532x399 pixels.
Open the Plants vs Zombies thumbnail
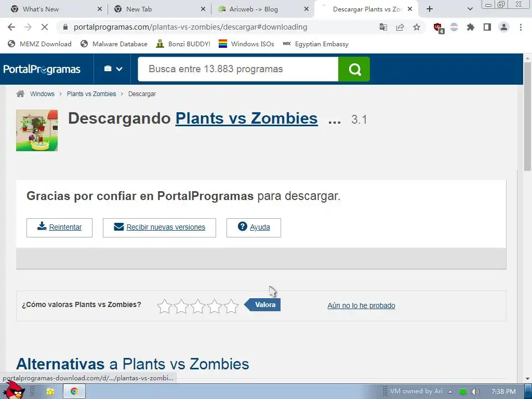[x=37, y=130]
